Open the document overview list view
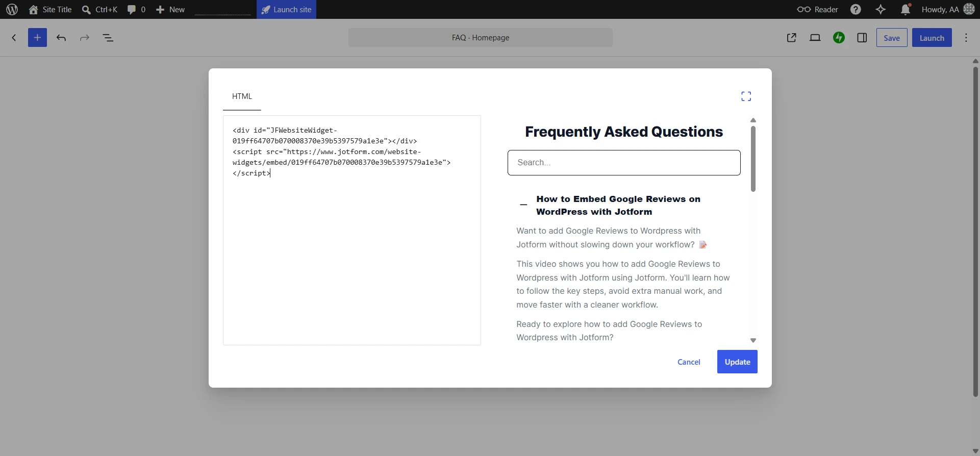 [x=108, y=38]
